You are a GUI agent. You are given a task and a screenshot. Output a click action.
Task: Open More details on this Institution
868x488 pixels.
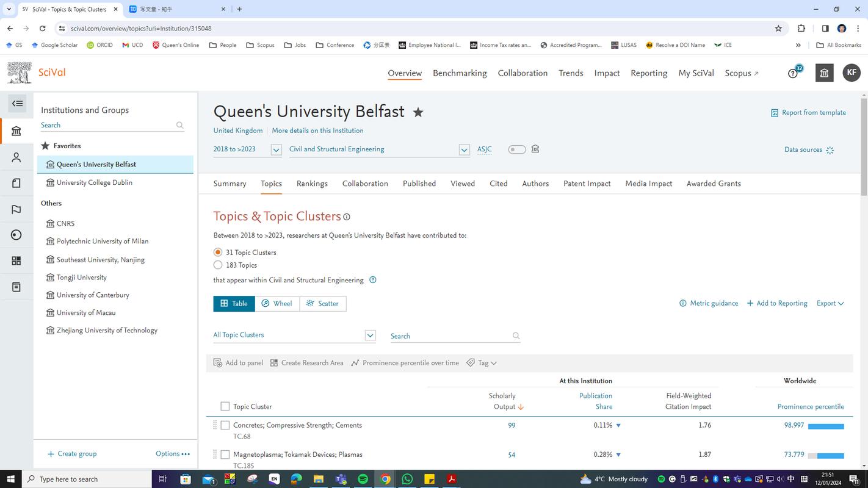coord(317,131)
